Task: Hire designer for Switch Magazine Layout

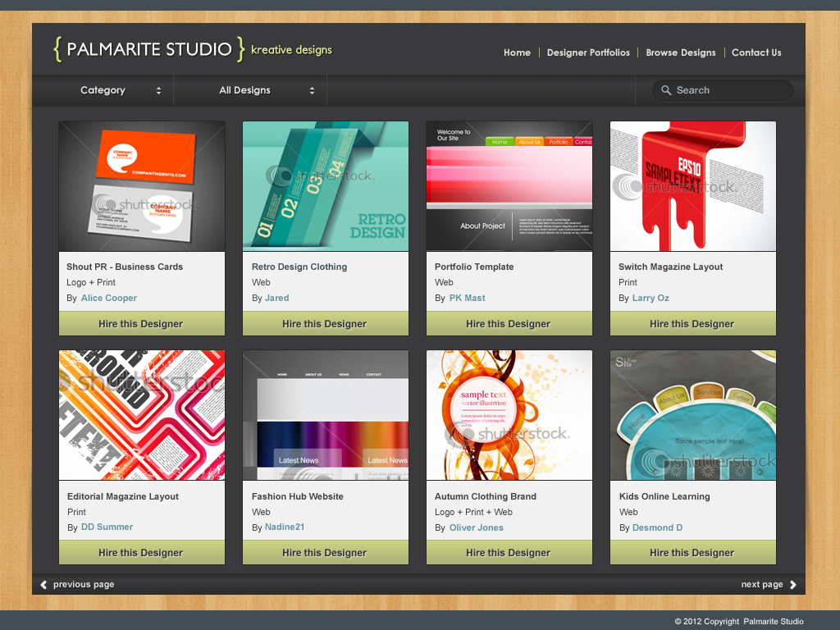Action: click(692, 323)
